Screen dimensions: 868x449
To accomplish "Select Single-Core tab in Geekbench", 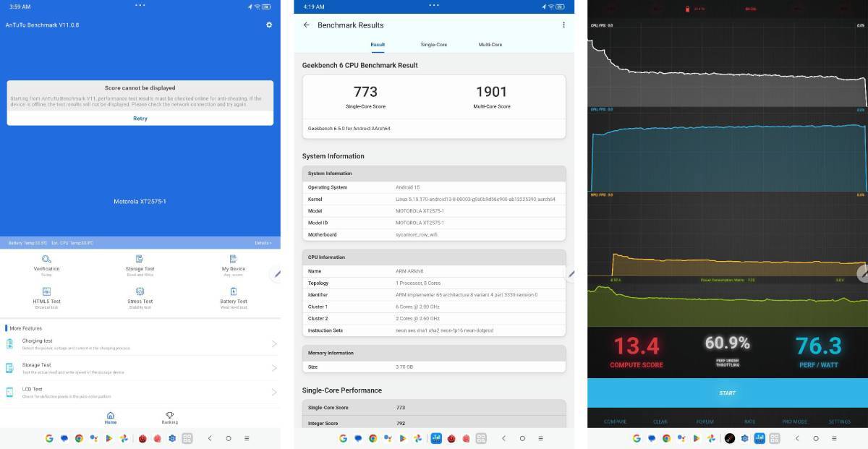I will 434,45.
